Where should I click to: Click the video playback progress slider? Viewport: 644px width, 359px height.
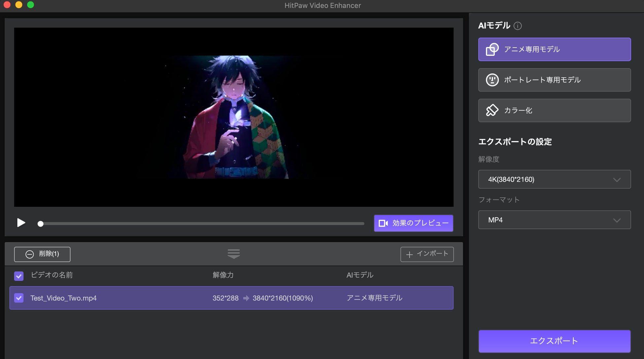[x=201, y=224]
